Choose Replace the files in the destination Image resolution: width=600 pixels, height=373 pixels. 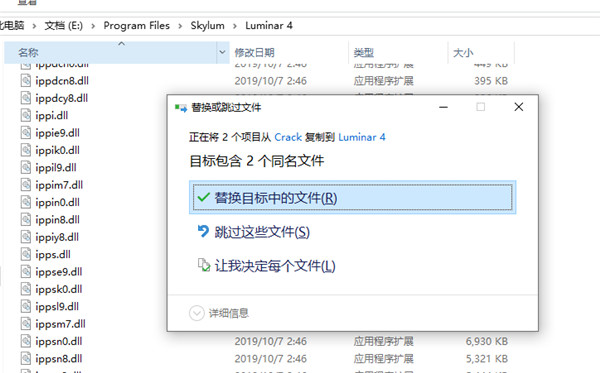tap(352, 197)
